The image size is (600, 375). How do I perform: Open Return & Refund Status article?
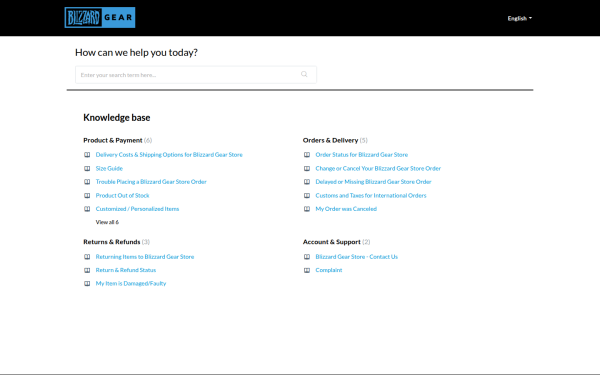pyautogui.click(x=126, y=270)
